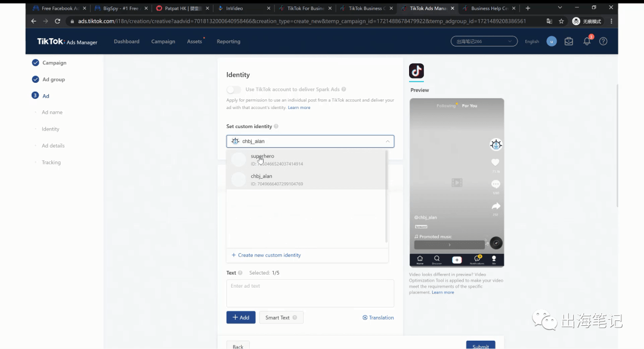
Task: Click the blue Add button
Action: pos(241,317)
